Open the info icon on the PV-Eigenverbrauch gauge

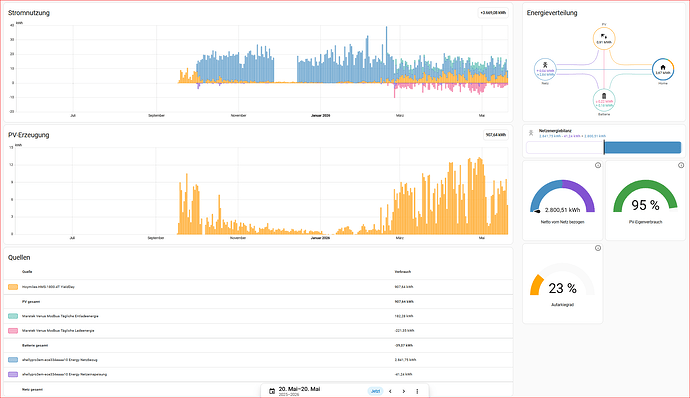681,166
